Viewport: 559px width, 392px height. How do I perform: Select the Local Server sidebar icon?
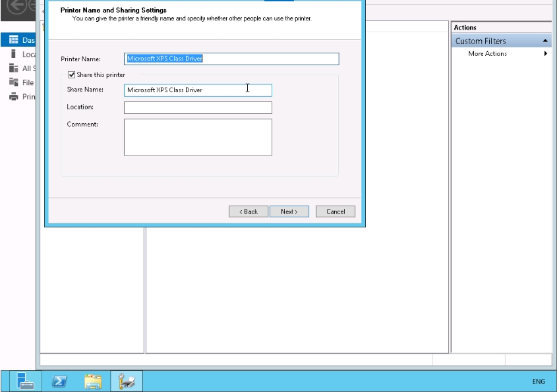[x=14, y=54]
